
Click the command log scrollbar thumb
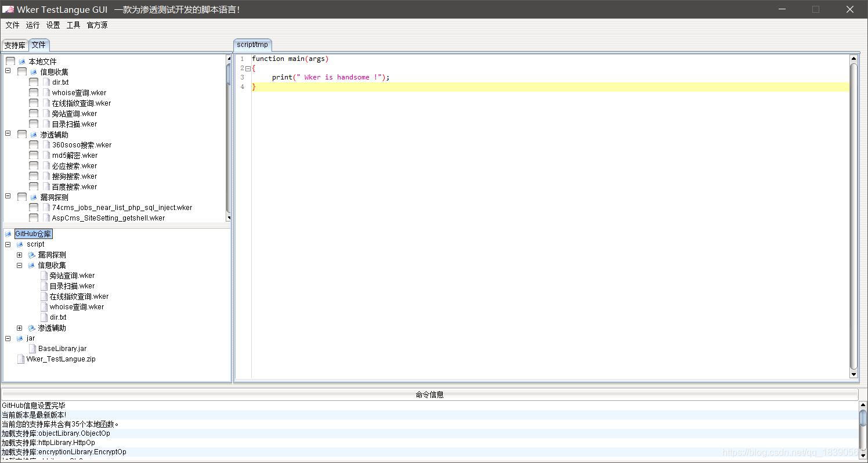[x=863, y=418]
